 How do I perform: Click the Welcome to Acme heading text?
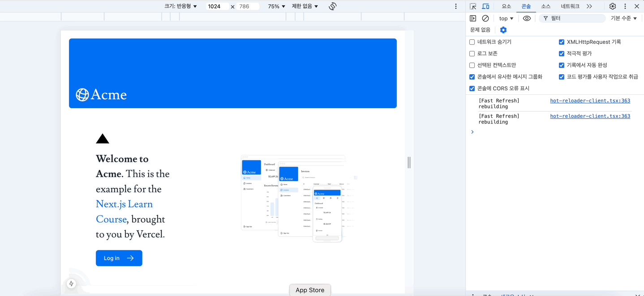[122, 166]
